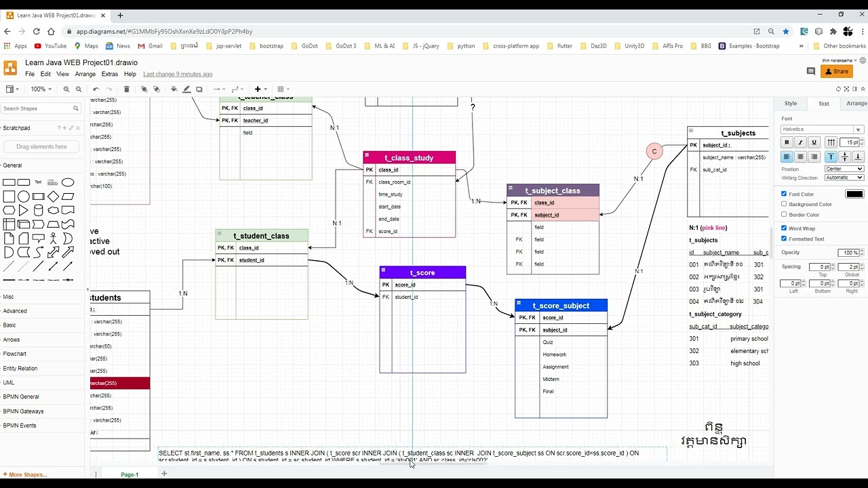Click the Delete (trash) toolbar icon
The image size is (868, 488).
click(x=127, y=89)
